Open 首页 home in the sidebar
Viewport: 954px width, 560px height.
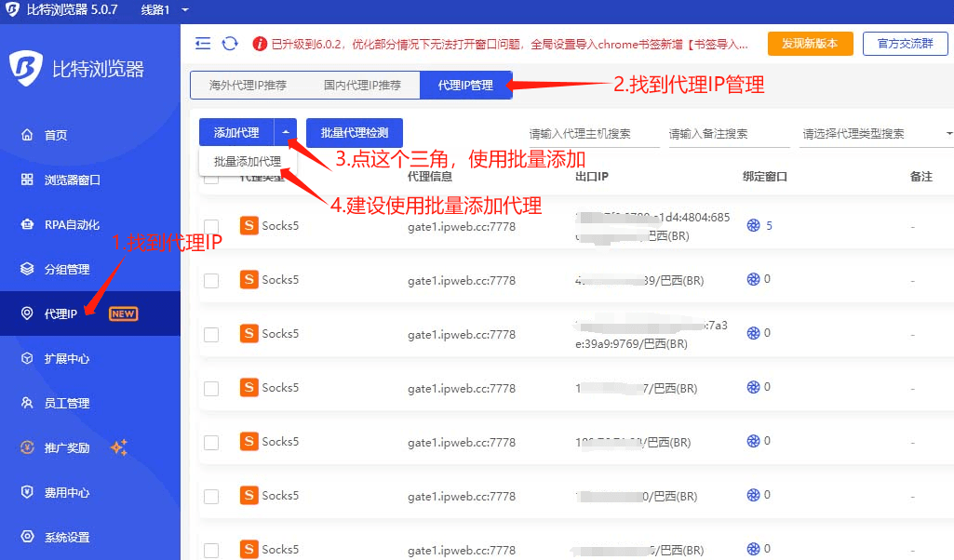pos(56,135)
